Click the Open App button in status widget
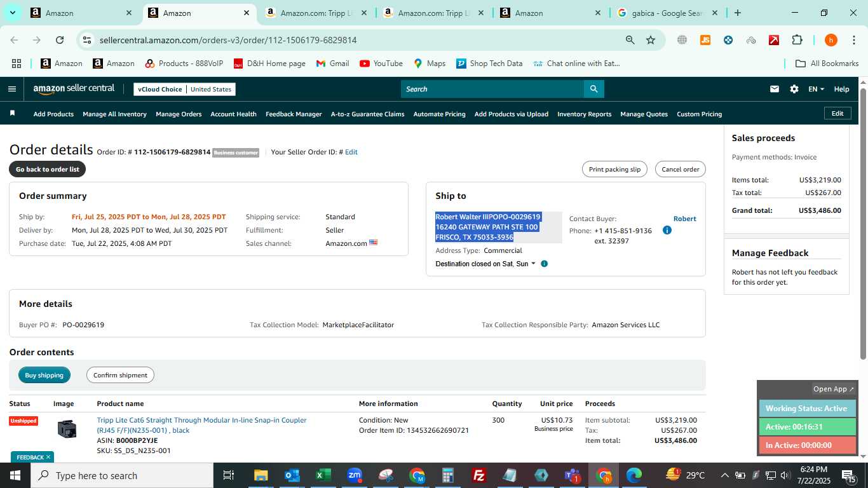 [833, 389]
